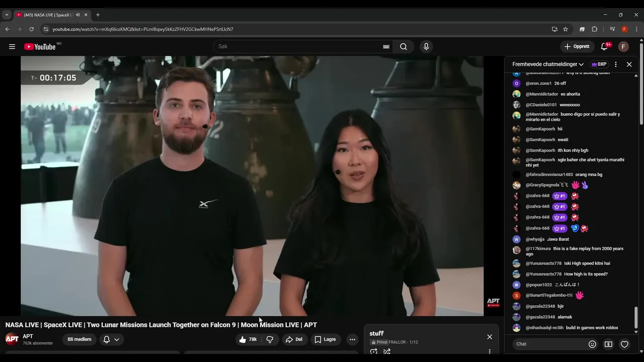
Task: Click the Opprett create button
Action: pos(577,47)
